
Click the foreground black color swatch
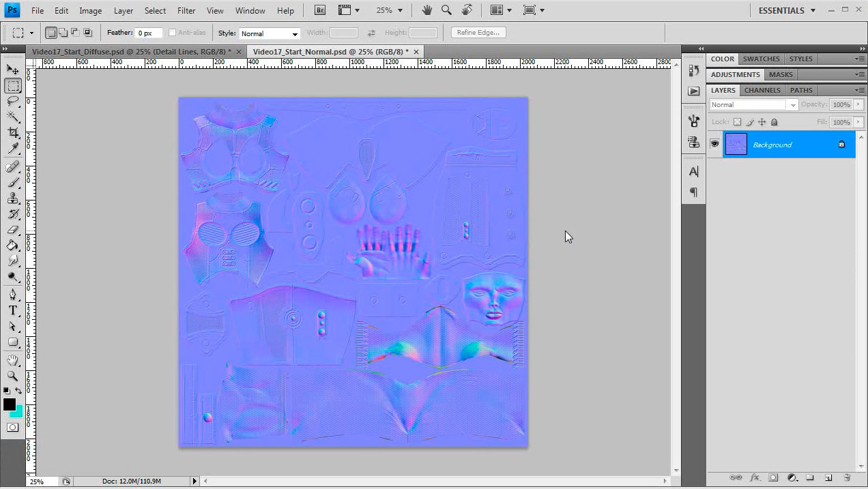pyautogui.click(x=10, y=404)
